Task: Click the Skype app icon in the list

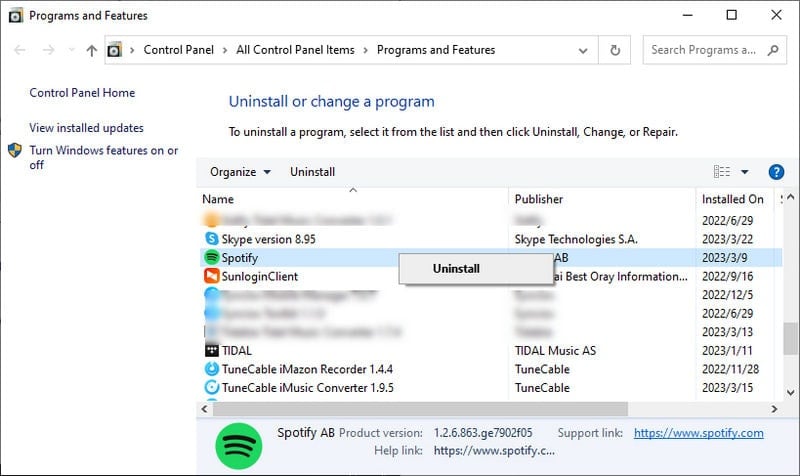Action: [211, 239]
